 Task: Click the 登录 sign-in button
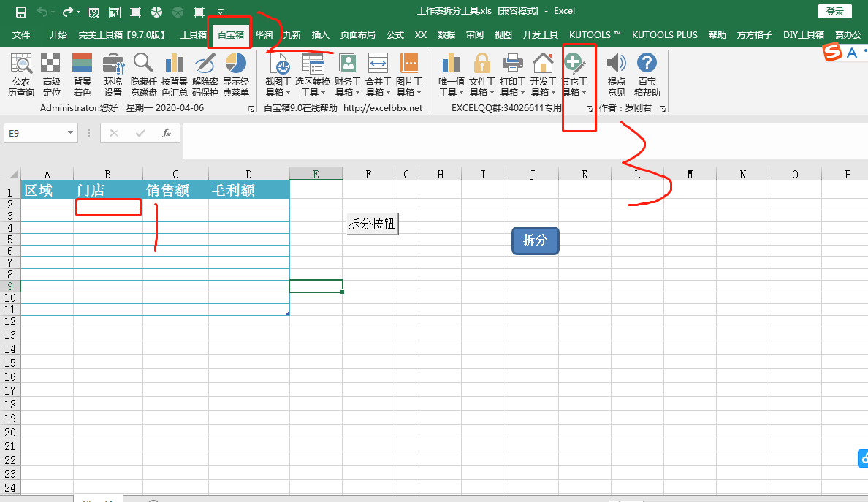[x=835, y=11]
